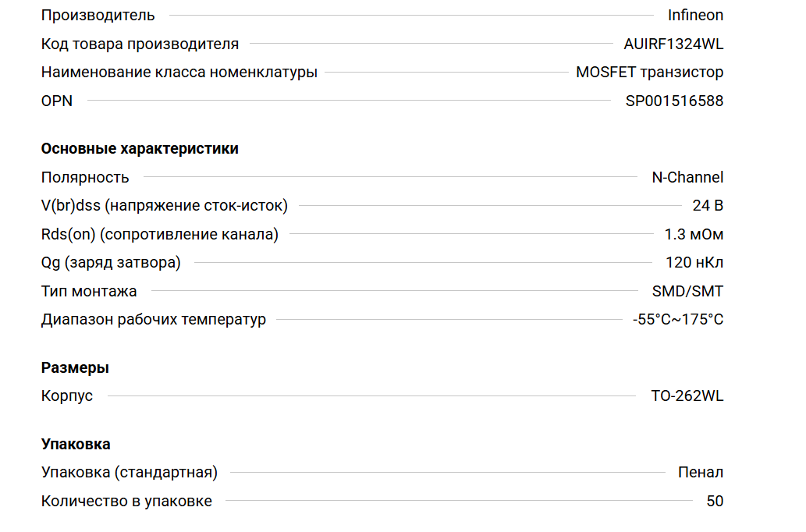Click the Infineon manufacturer value
This screenshot has height=532, width=806.
(x=695, y=15)
